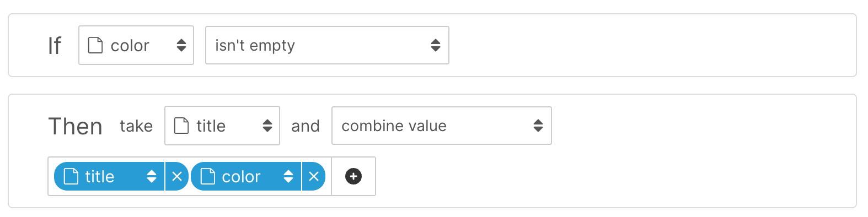
Task: Open the "isn't empty" condition dropdown
Action: [327, 45]
